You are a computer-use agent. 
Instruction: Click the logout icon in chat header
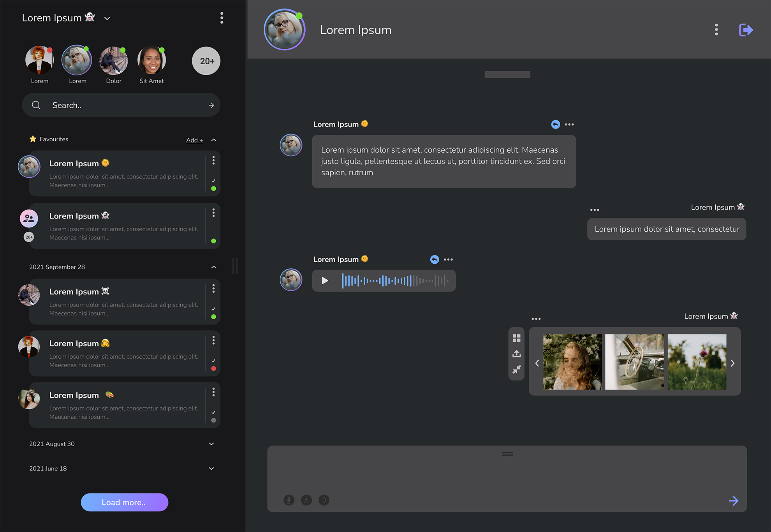tap(746, 30)
